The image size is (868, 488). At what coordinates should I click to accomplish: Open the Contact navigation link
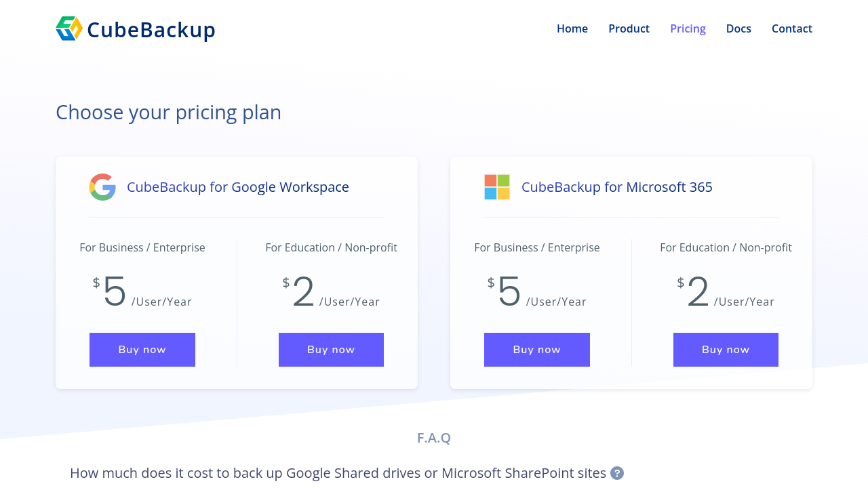click(x=792, y=28)
